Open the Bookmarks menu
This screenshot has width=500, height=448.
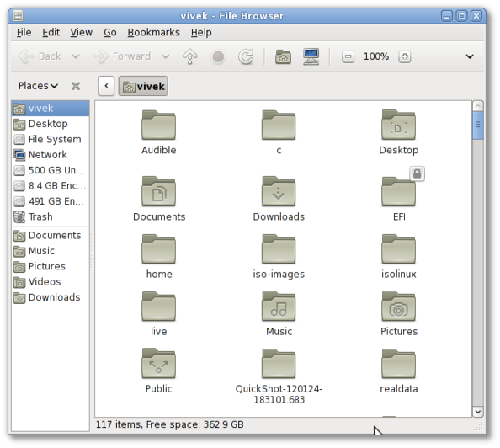point(153,32)
